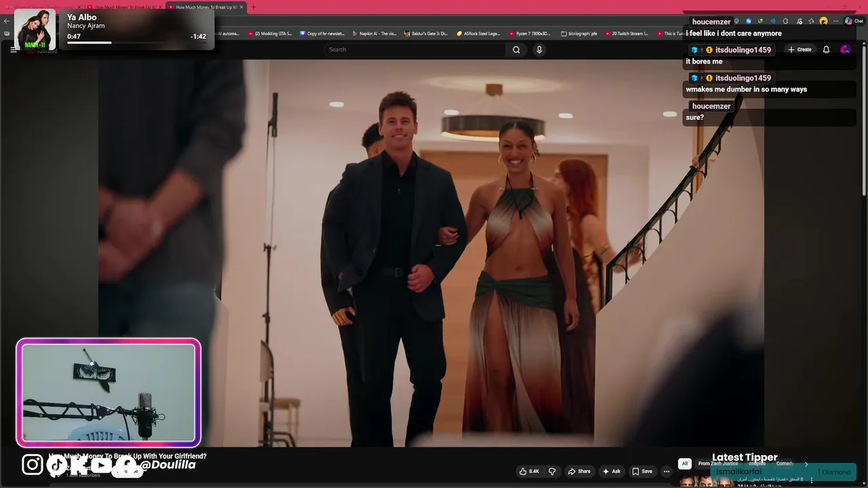
Task: Open the '20 Twitch Stream I...' bookmark
Action: click(x=627, y=33)
